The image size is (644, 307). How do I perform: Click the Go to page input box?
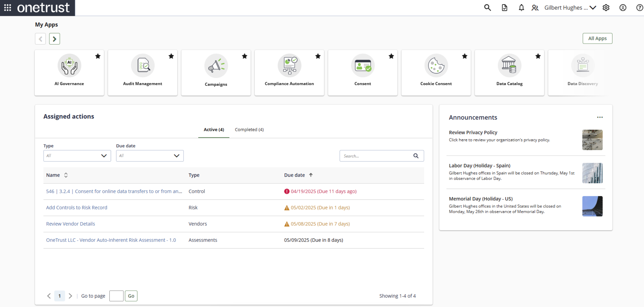116,296
